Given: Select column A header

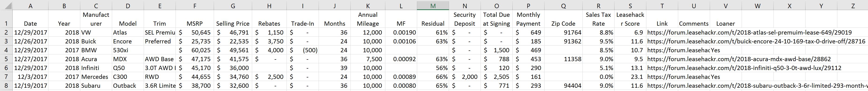Looking at the screenshot, I should (x=30, y=5).
